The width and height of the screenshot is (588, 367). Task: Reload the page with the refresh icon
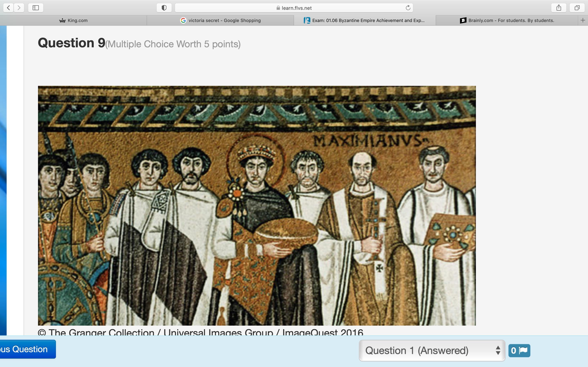click(x=408, y=8)
